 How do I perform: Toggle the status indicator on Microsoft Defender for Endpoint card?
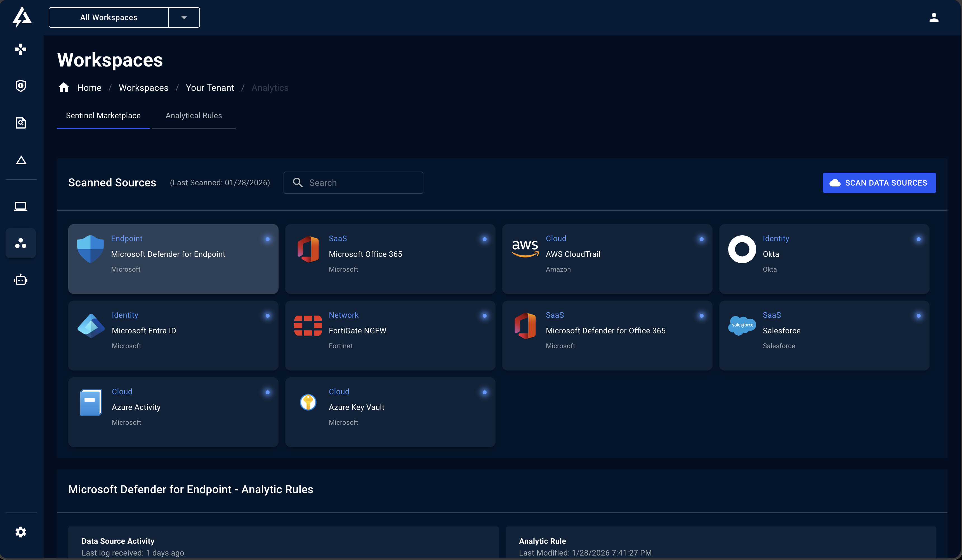(268, 239)
